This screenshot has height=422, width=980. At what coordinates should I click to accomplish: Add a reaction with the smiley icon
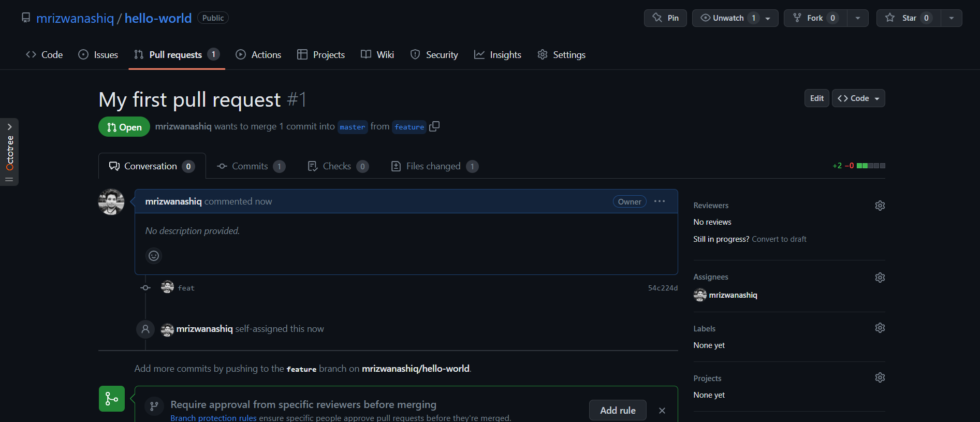(154, 256)
